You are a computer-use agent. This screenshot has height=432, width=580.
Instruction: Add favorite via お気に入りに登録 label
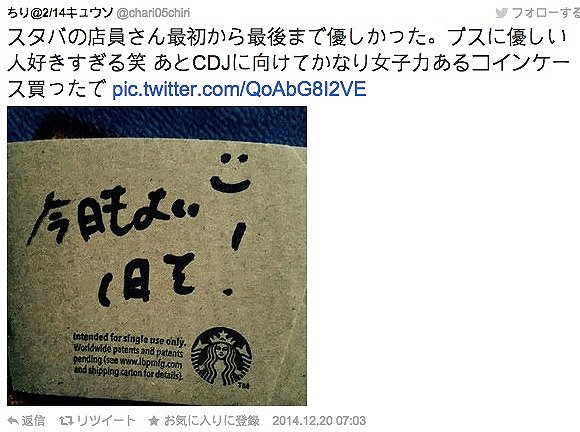pyautogui.click(x=211, y=421)
